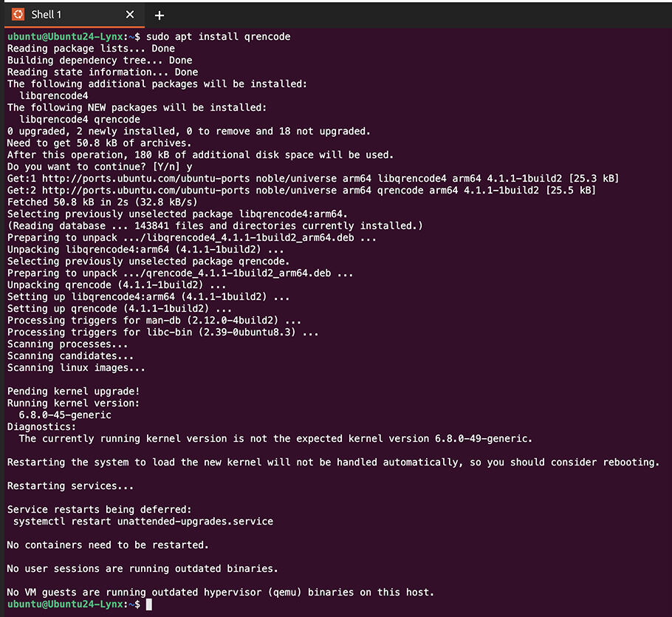Click the bottom 'ubuntu@Ubuntu24-Lynx' prompt
Image resolution: width=672 pixels, height=617 pixels.
click(x=65, y=604)
